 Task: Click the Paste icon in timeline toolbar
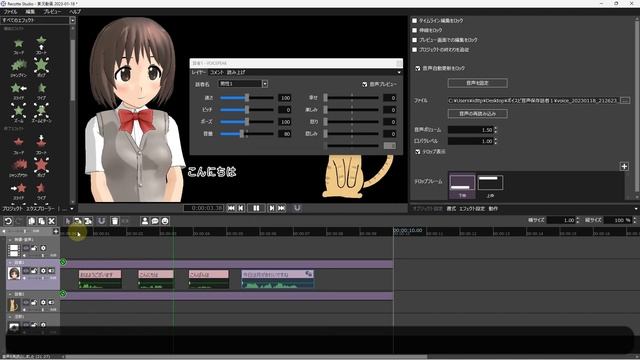coord(41,221)
